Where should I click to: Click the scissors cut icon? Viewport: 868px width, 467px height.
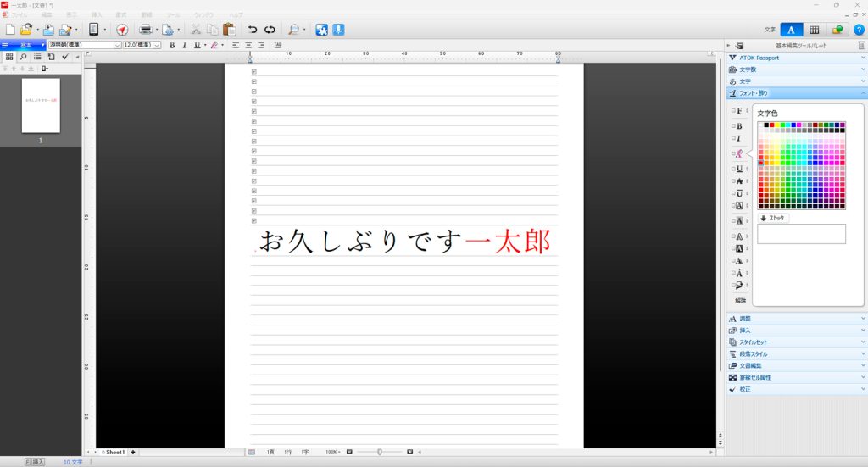(x=196, y=30)
